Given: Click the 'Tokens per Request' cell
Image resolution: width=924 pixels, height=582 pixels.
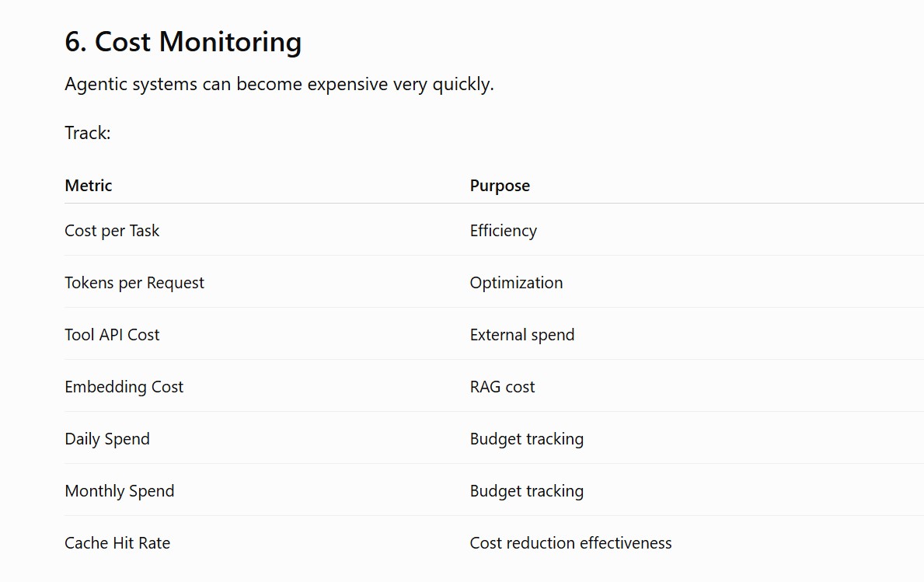Looking at the screenshot, I should [134, 283].
